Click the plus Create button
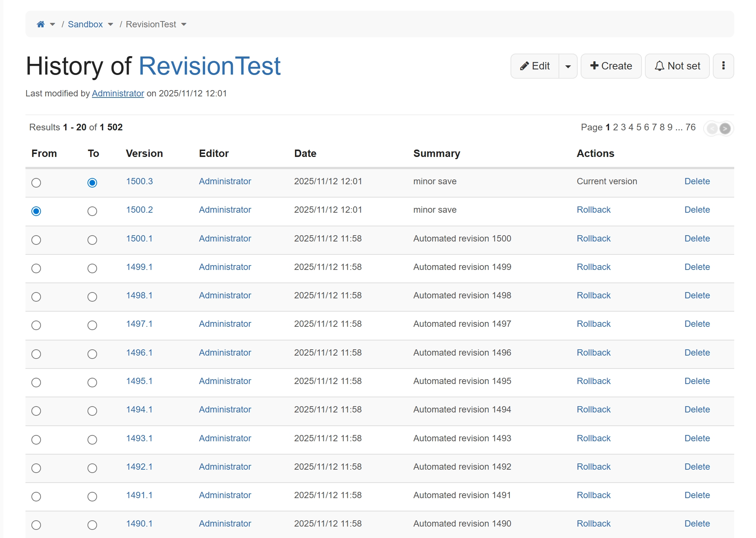 611,66
